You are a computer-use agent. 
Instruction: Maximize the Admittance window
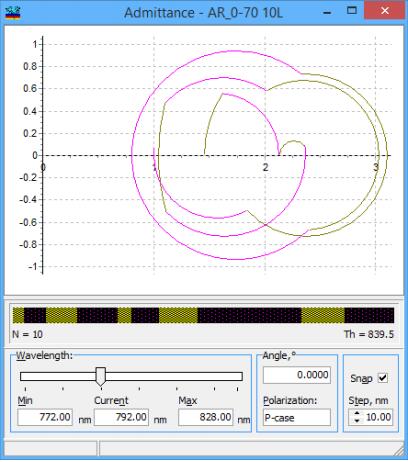[352, 11]
